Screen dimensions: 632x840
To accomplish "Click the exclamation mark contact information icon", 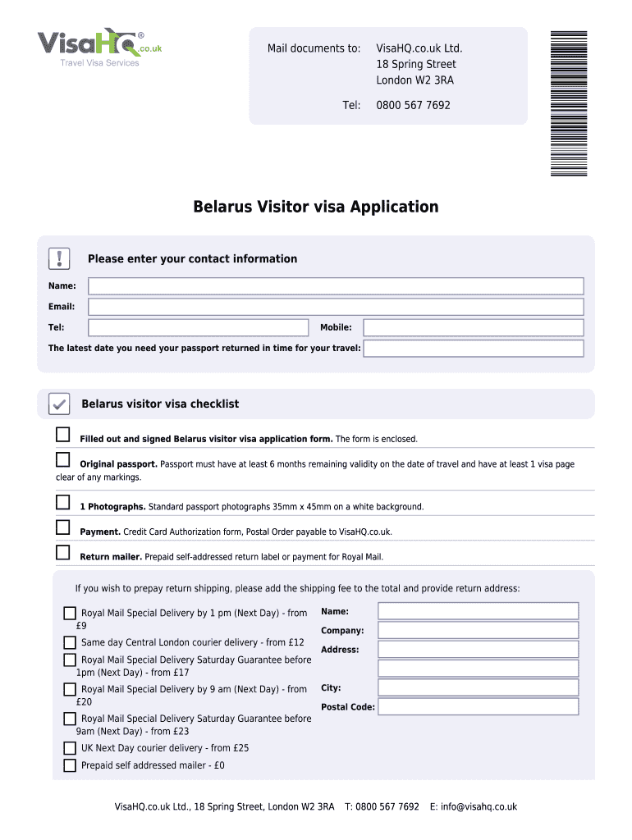I will pyautogui.click(x=60, y=258).
